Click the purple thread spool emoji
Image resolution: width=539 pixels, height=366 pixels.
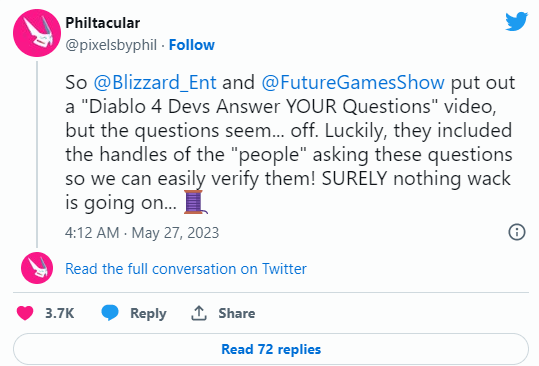tap(196, 202)
